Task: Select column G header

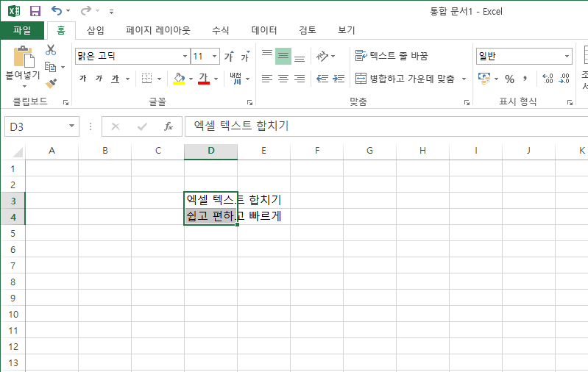Action: pos(369,151)
